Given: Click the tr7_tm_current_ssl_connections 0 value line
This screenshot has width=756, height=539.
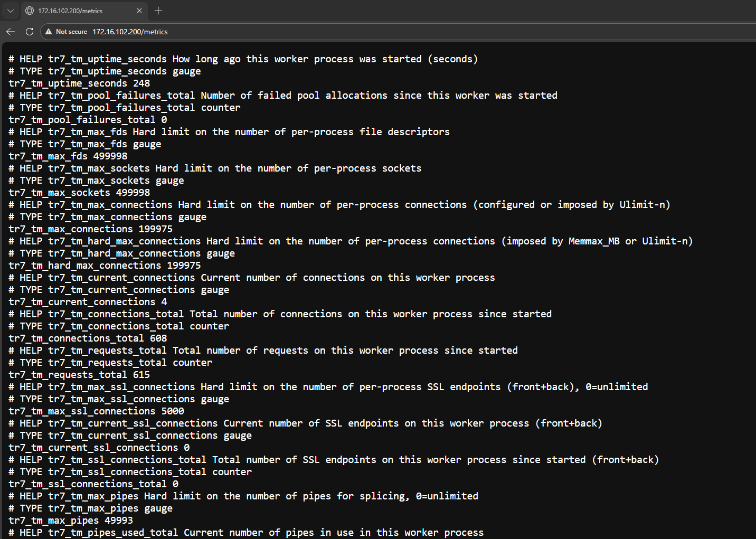Looking at the screenshot, I should coord(99,448).
